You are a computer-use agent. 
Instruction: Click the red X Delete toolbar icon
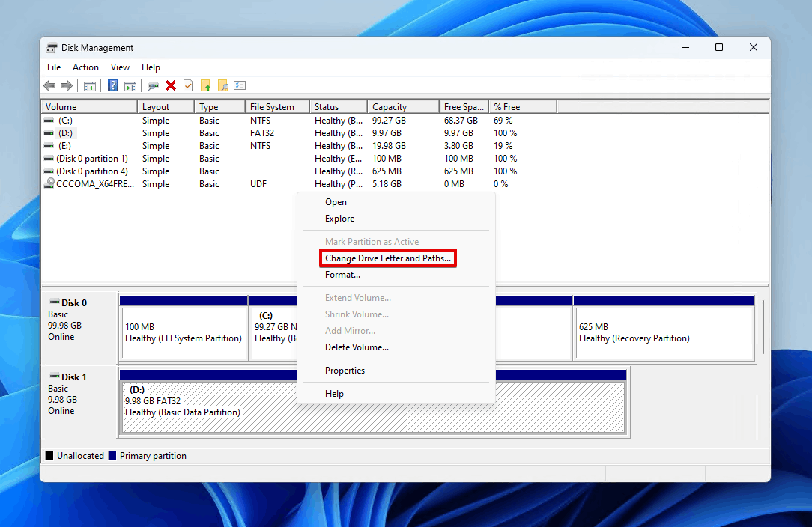[x=171, y=86]
